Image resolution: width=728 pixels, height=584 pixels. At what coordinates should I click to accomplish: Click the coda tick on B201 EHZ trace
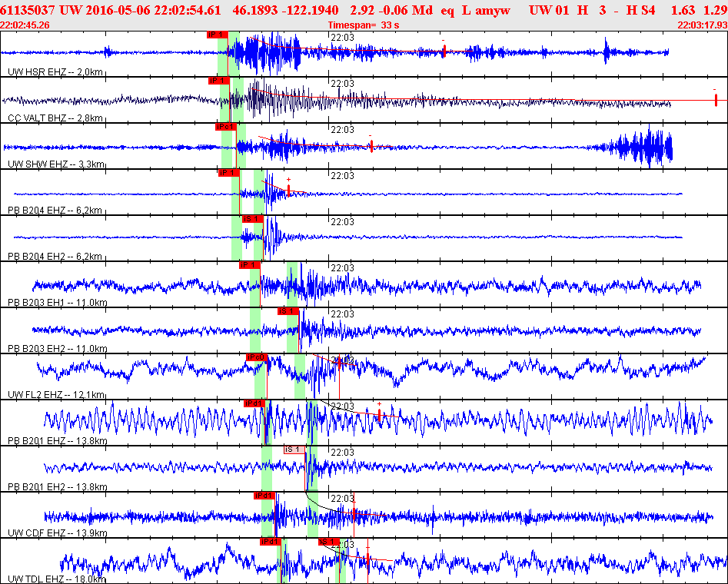(x=379, y=415)
